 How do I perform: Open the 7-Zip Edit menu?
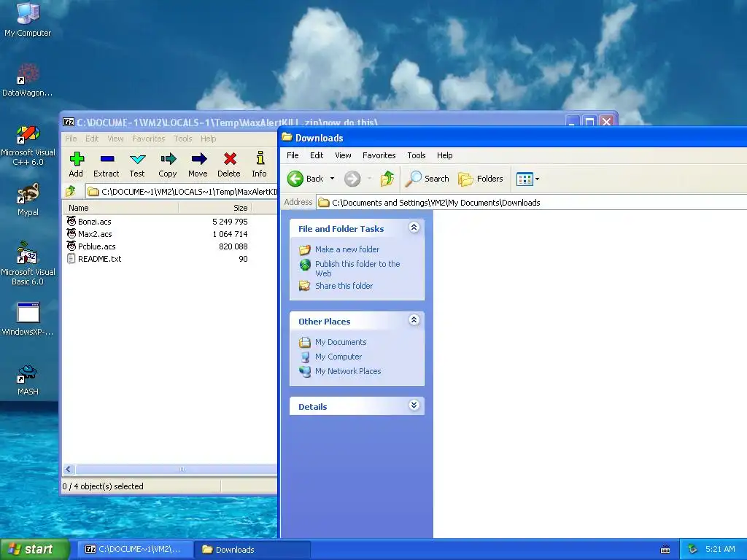pos(92,139)
